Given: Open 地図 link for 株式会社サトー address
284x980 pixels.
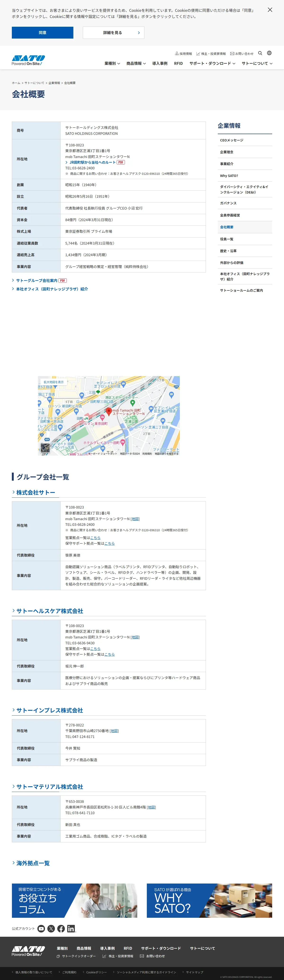Looking at the screenshot, I should coord(135,519).
